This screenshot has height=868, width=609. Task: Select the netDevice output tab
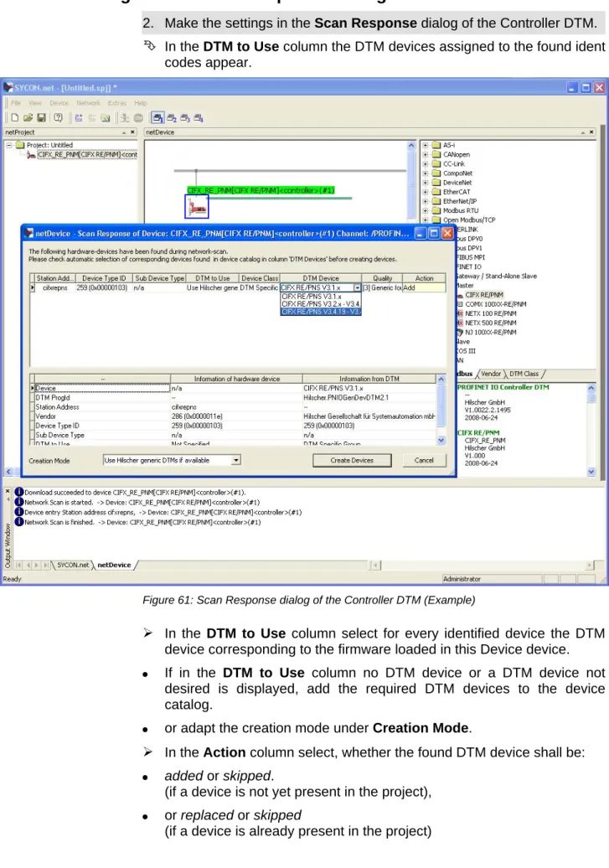point(114,566)
